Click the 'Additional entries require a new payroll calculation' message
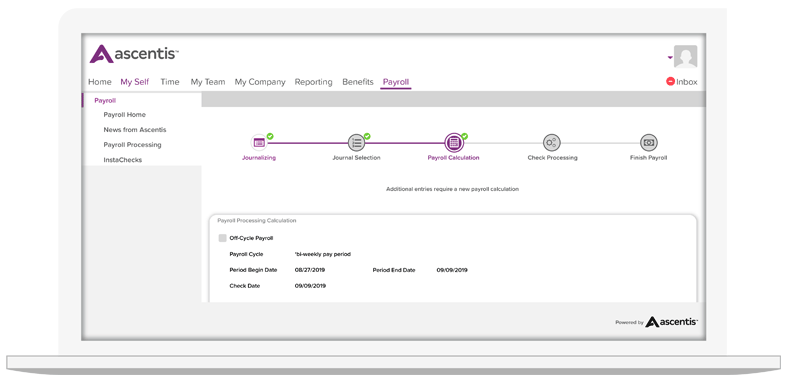This screenshot has height=384, width=791. tap(453, 189)
